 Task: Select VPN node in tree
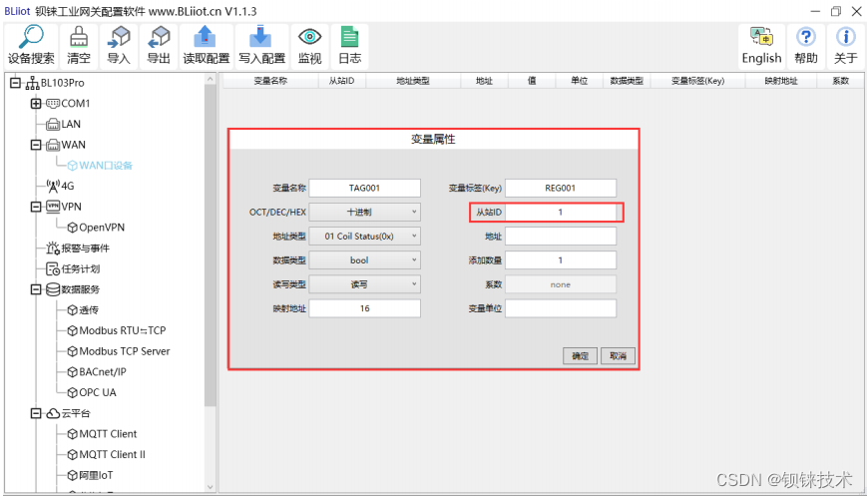pyautogui.click(x=72, y=207)
